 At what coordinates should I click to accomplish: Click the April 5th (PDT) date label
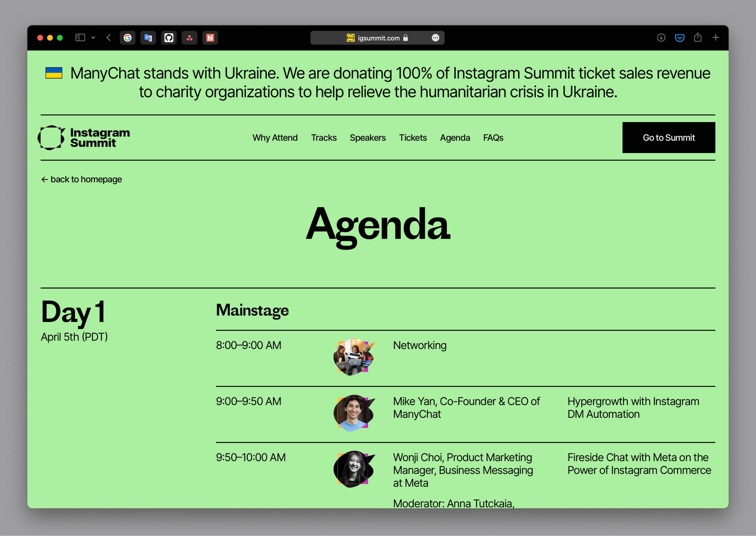point(74,337)
